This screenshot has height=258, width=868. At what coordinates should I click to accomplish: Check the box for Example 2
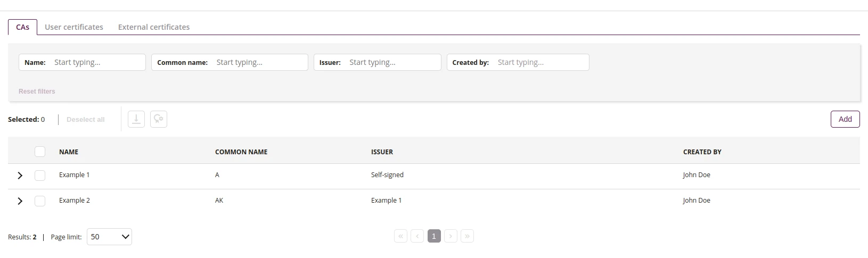click(40, 201)
